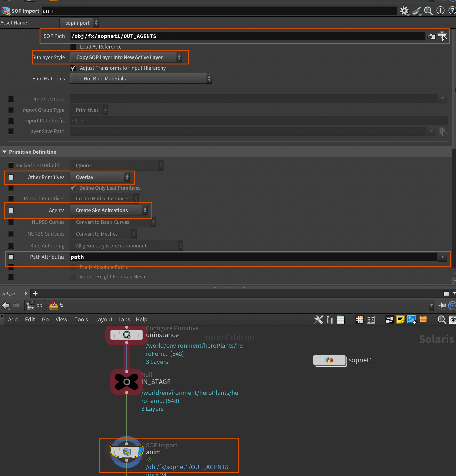Click the node info 'i' icon

click(x=440, y=11)
